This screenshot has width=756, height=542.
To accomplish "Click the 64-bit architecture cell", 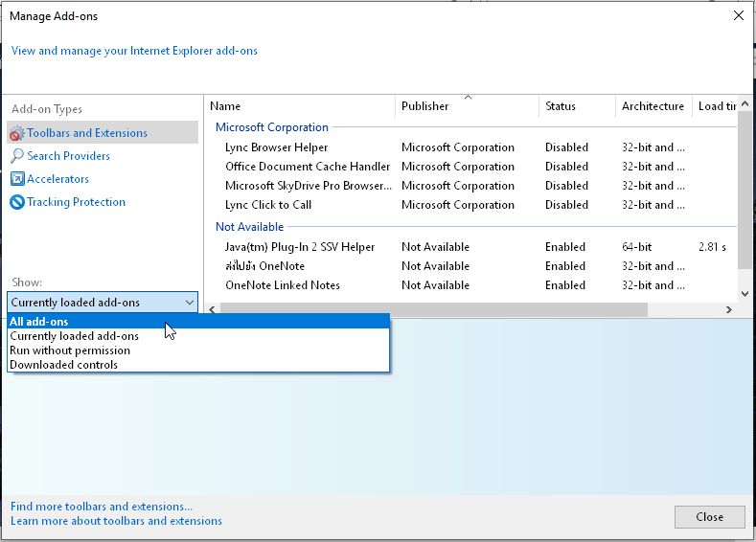I will 636,247.
